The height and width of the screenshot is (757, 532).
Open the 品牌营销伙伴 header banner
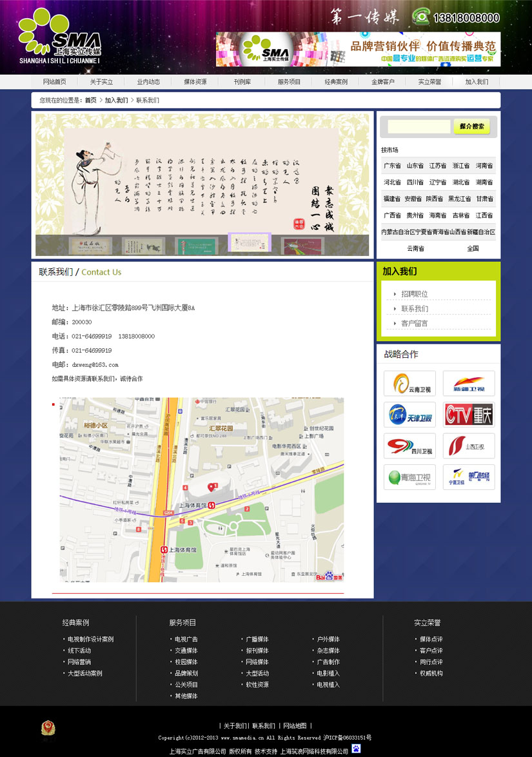358,49
